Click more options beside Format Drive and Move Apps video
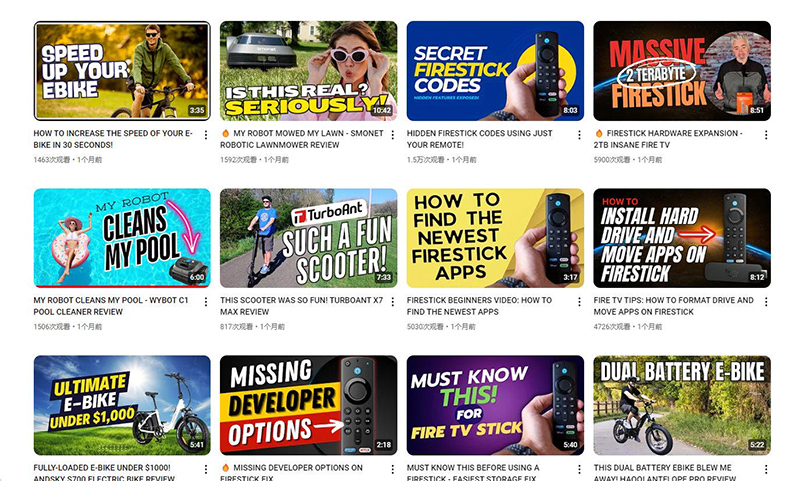 click(x=766, y=301)
